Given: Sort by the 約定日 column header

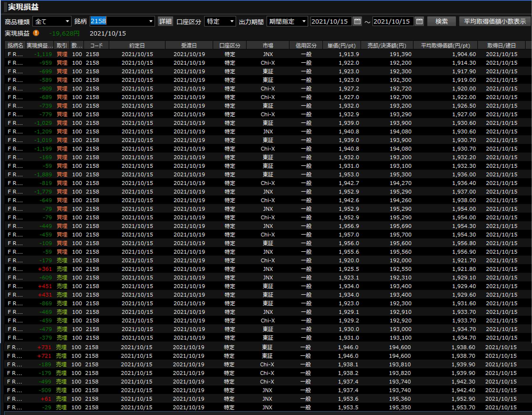Looking at the screenshot, I should (x=137, y=46).
